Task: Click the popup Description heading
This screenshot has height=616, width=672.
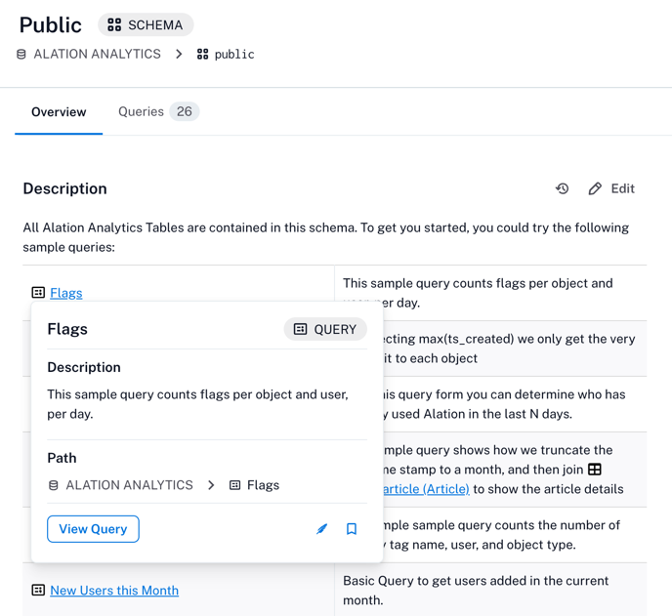Action: tap(84, 367)
